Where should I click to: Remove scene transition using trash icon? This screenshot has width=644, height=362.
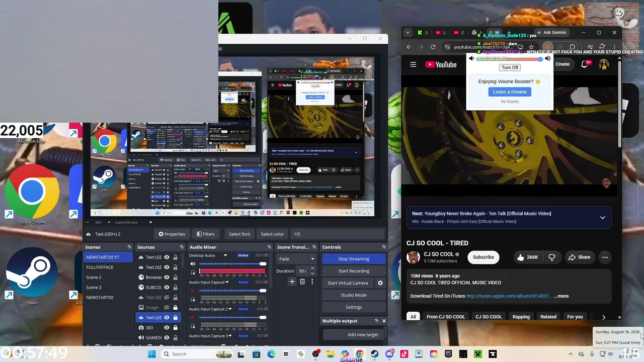(302, 282)
